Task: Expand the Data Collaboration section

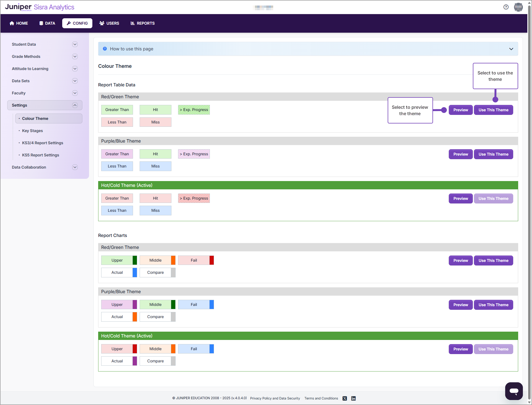Action: (x=75, y=167)
